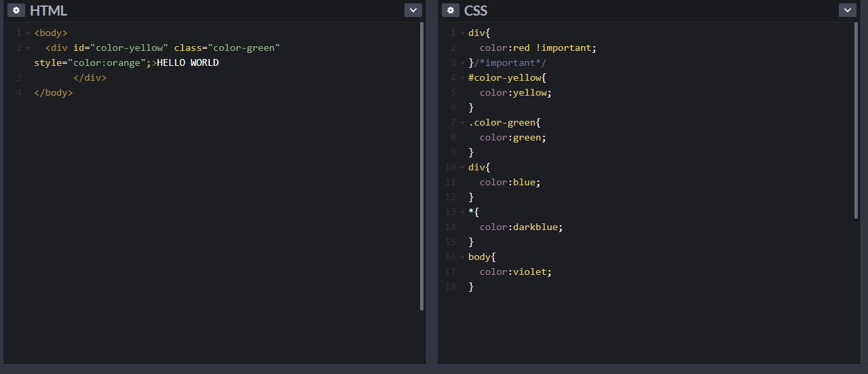
Task: Click the color:violet; declaration
Action: pos(516,272)
